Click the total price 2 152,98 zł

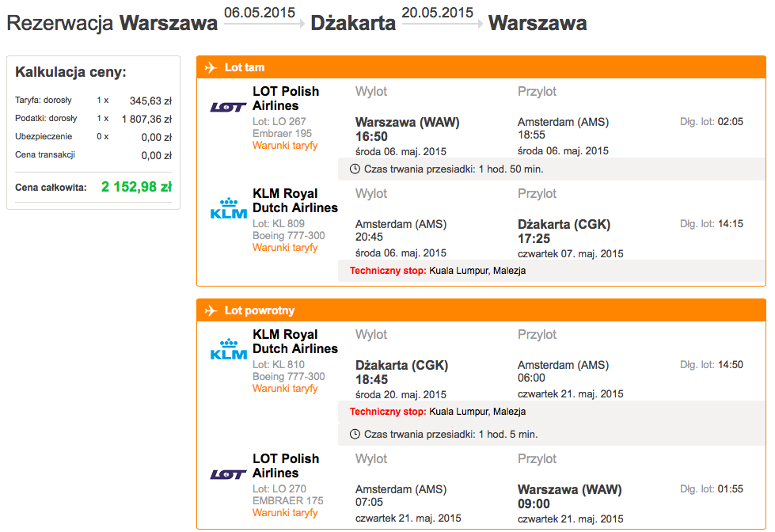[136, 187]
